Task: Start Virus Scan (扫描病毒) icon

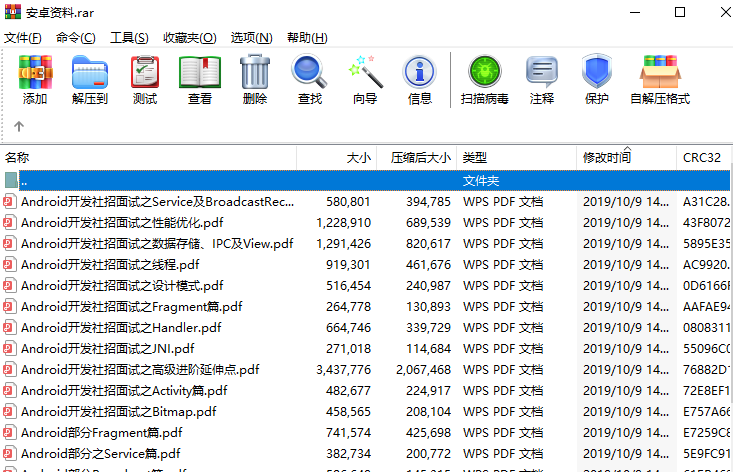Action: point(485,72)
